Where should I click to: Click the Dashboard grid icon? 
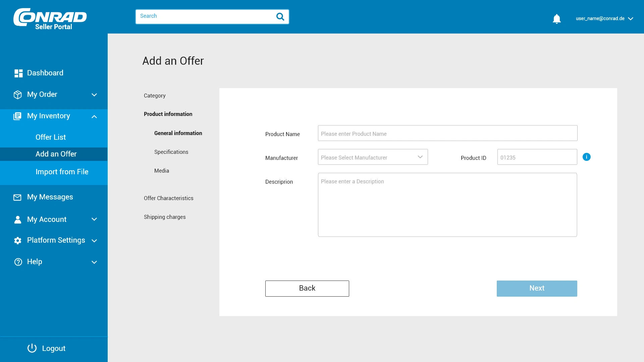click(18, 73)
